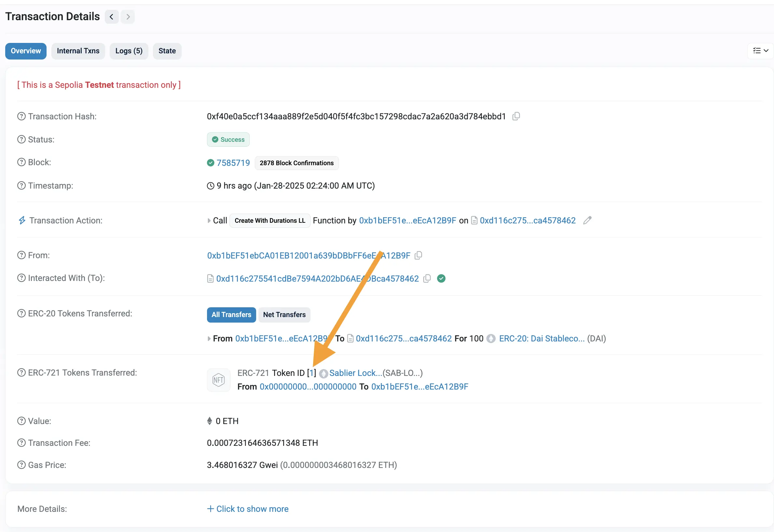774x532 pixels.
Task: Click the Dai Stablecoin ERC-20 token link
Action: pos(541,338)
